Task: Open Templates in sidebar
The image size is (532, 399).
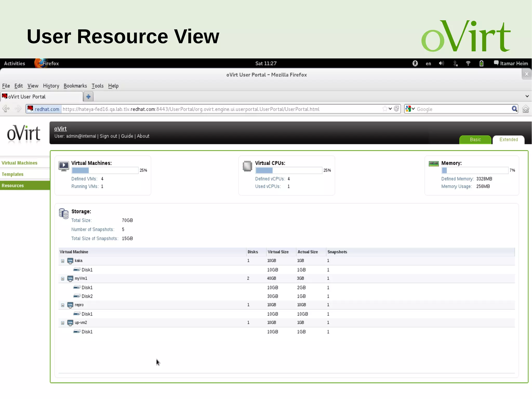Action: point(12,174)
